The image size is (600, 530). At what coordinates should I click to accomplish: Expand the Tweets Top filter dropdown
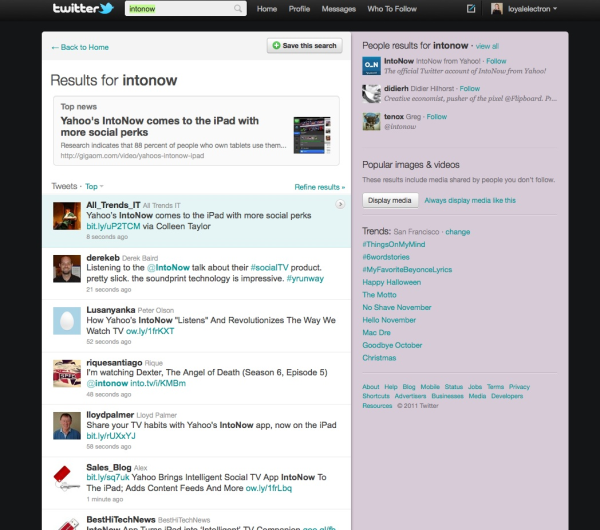click(93, 186)
